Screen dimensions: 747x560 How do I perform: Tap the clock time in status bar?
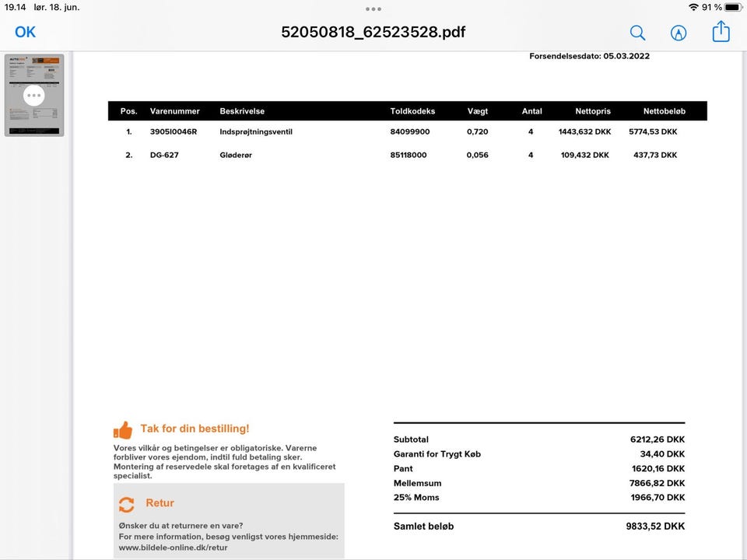[16, 7]
